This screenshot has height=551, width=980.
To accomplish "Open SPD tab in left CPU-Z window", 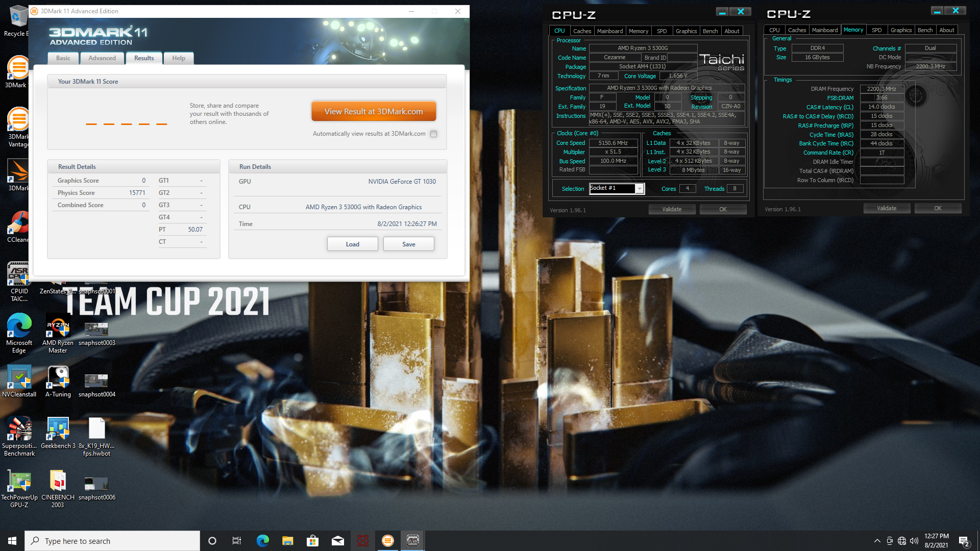I will [662, 31].
